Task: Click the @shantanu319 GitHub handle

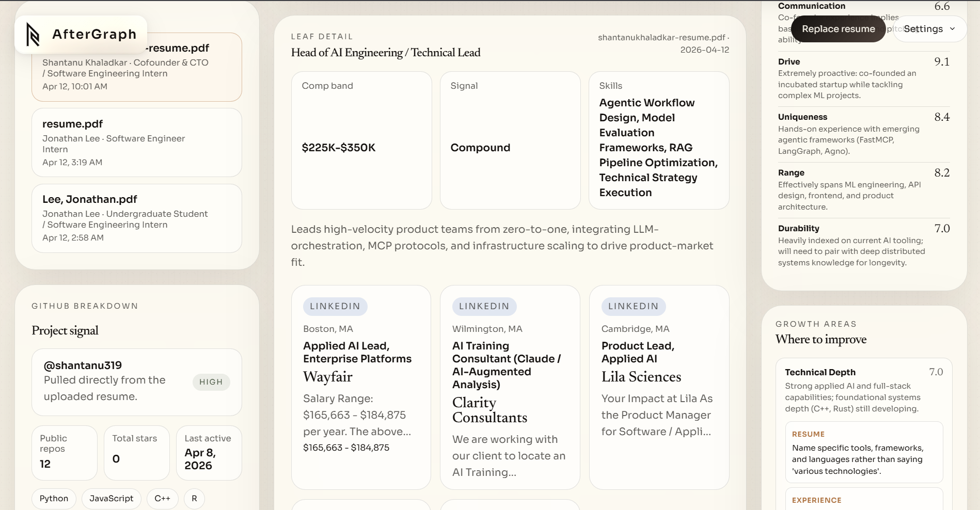Action: (x=83, y=365)
